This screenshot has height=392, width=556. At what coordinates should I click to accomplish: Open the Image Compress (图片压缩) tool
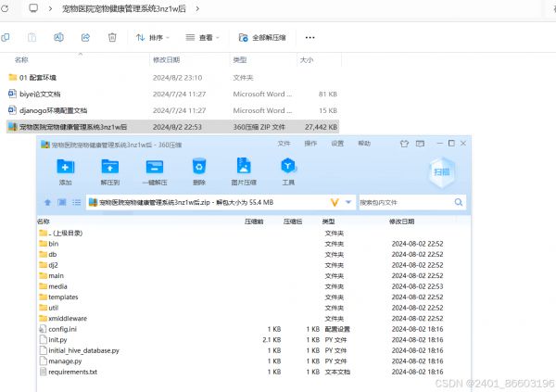(x=244, y=166)
